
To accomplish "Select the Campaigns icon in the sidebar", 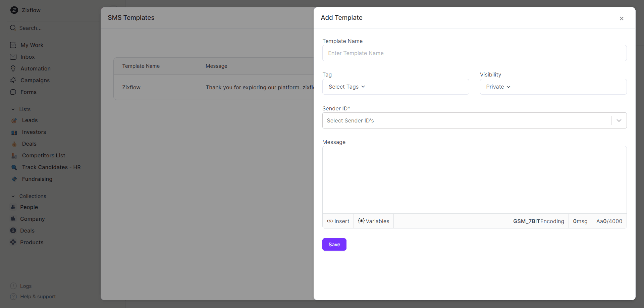I will pos(13,80).
